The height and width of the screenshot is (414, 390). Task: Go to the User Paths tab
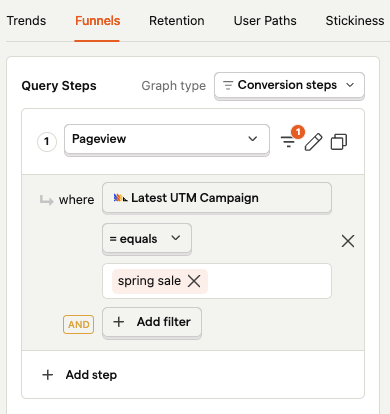click(x=265, y=21)
